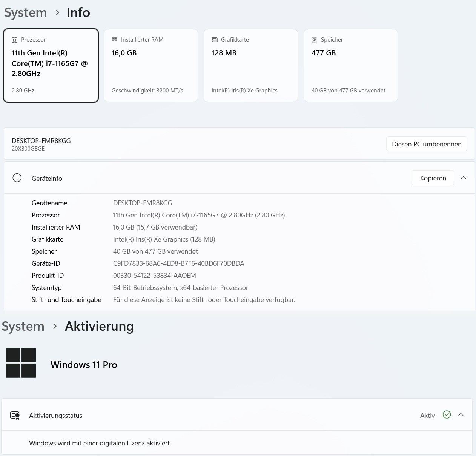Click the Aktivierungsstatus label
Image resolution: width=476 pixels, height=456 pixels.
(56, 416)
